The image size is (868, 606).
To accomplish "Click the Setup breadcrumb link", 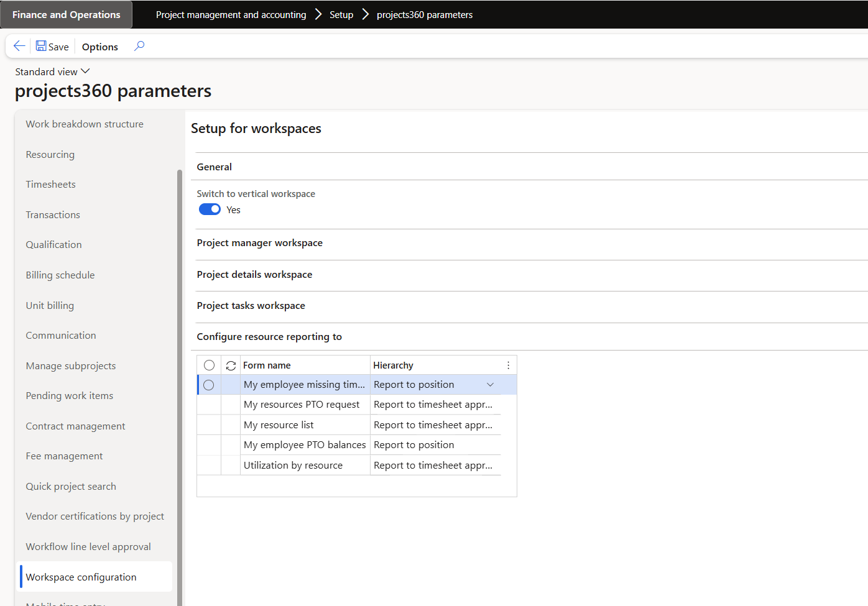I will pos(341,14).
